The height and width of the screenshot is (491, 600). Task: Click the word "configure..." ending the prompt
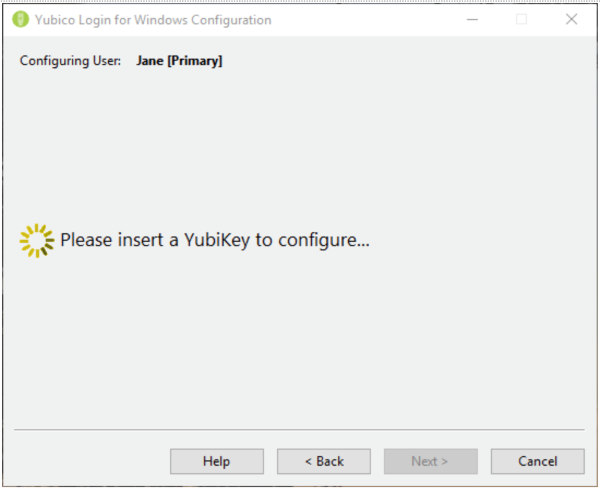pyautogui.click(x=330, y=240)
